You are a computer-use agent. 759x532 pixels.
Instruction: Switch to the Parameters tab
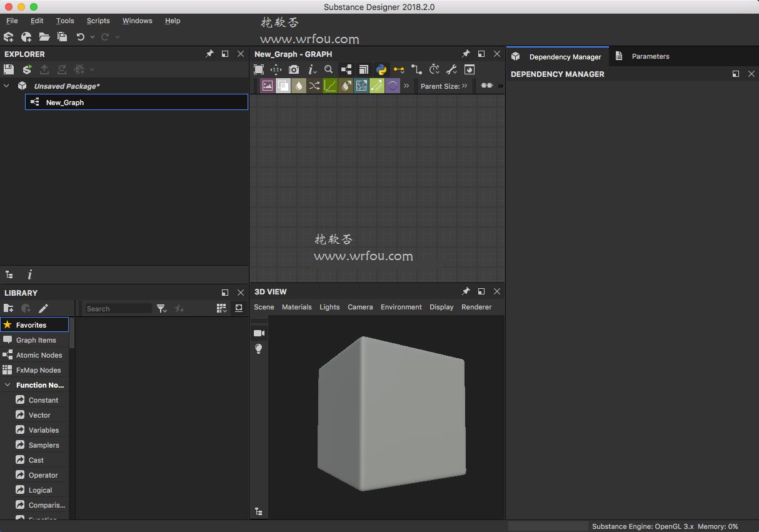click(650, 56)
